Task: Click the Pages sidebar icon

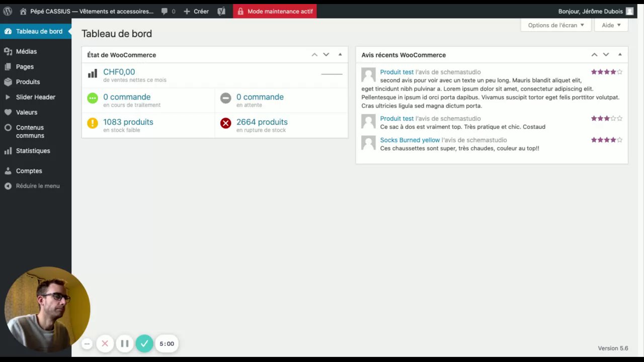Action: [8, 66]
